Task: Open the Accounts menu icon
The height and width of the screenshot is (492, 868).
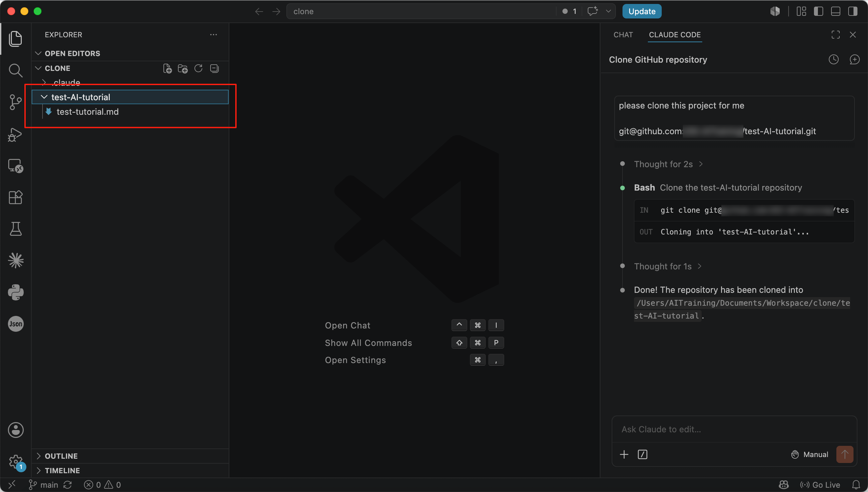Action: [15, 430]
